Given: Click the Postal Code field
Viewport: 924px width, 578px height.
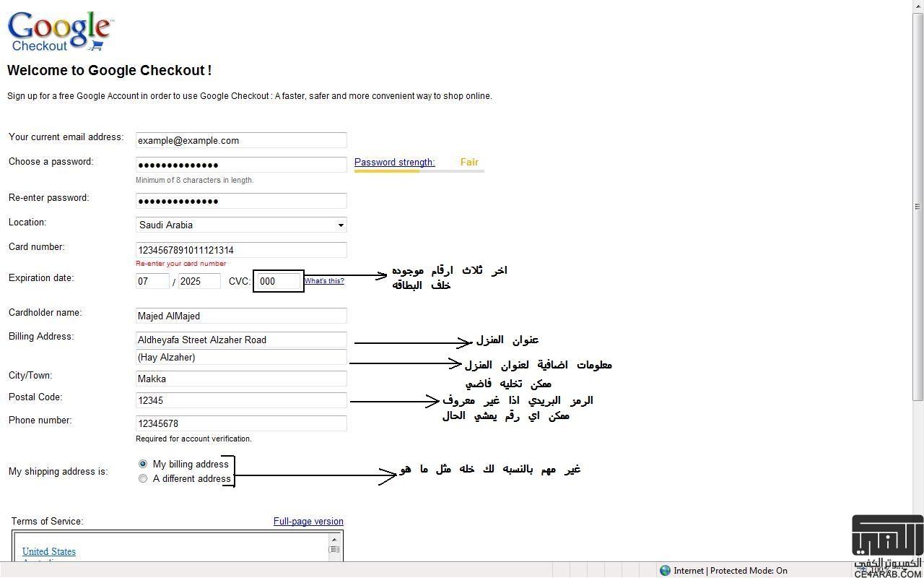Looking at the screenshot, I should coord(241,400).
